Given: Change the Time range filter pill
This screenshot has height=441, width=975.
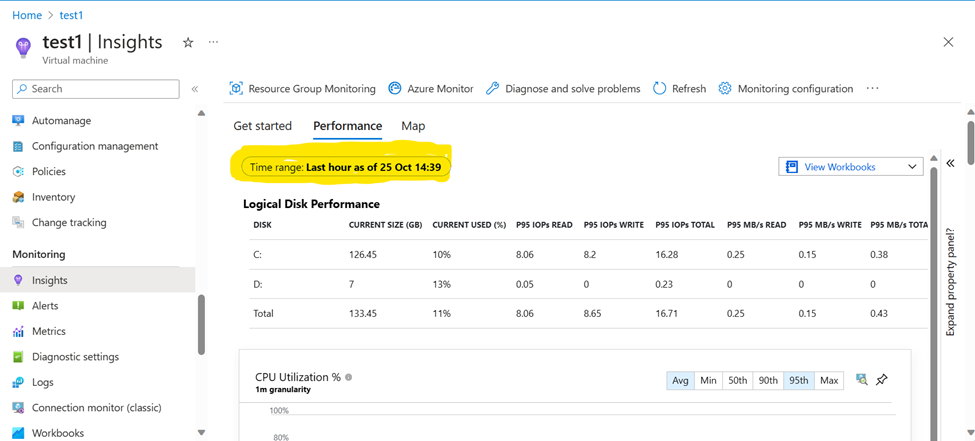Looking at the screenshot, I should coord(346,167).
